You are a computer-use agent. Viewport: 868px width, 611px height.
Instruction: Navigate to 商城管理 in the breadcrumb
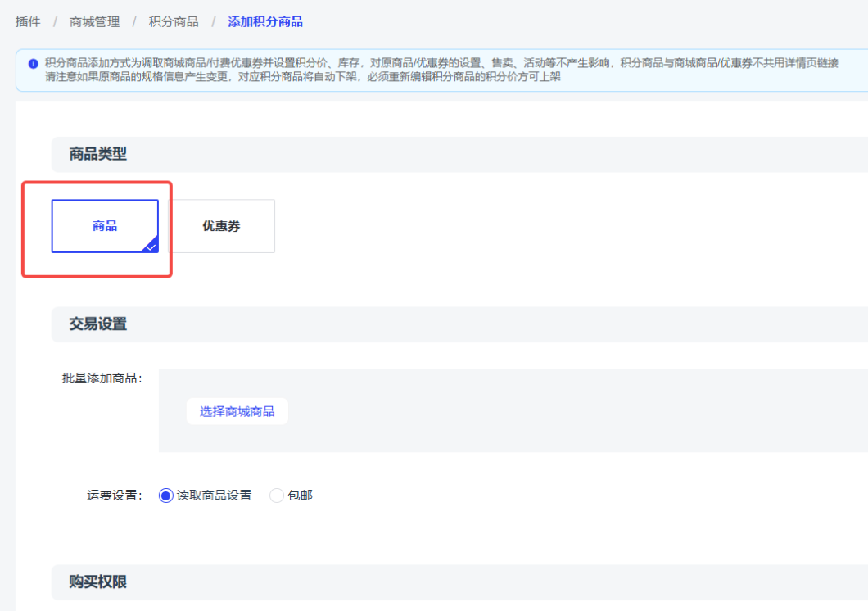tap(94, 22)
